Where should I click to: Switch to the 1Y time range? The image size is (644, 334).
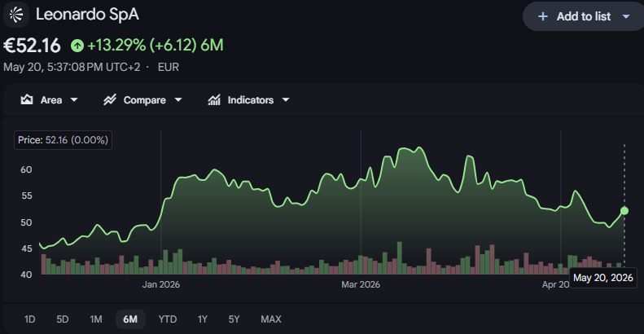tap(203, 319)
